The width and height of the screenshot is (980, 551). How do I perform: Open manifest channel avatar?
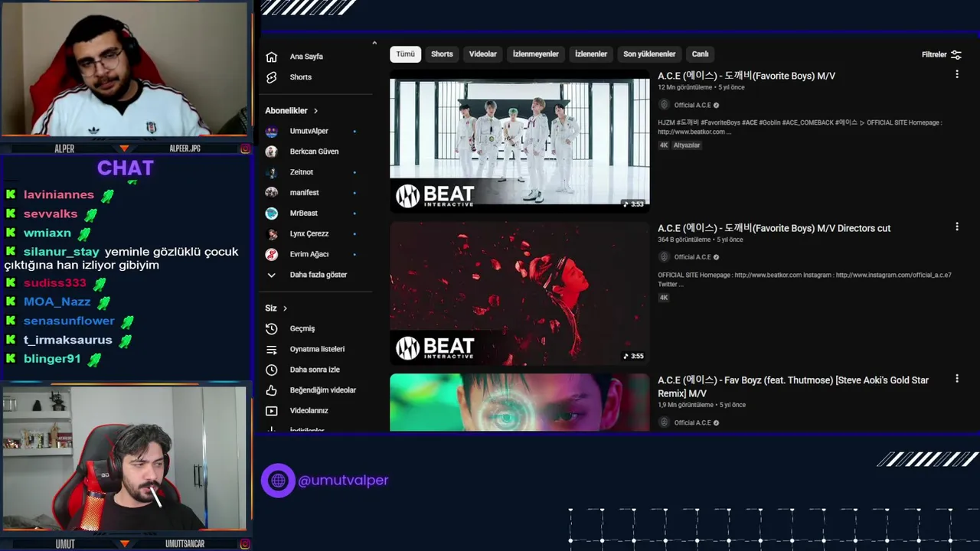click(x=271, y=193)
